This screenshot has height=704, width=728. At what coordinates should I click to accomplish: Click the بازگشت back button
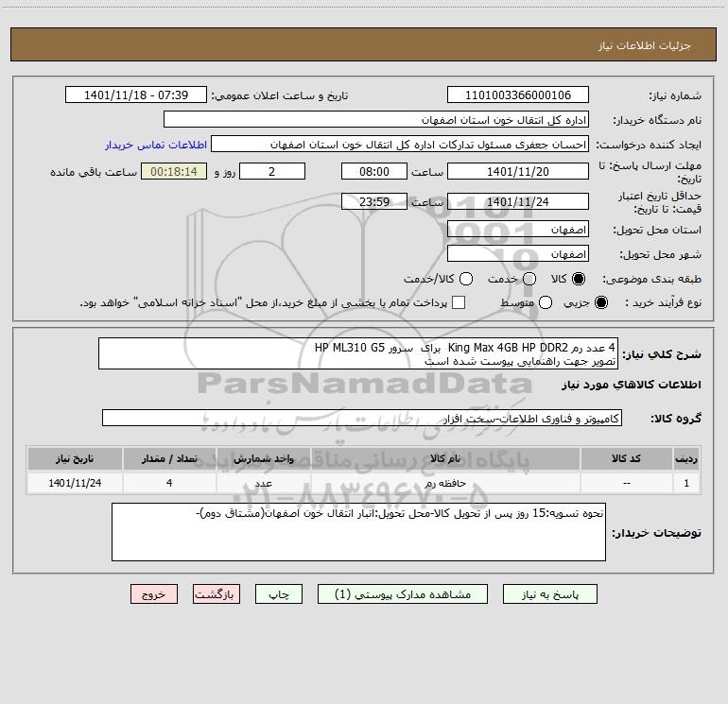point(217,594)
